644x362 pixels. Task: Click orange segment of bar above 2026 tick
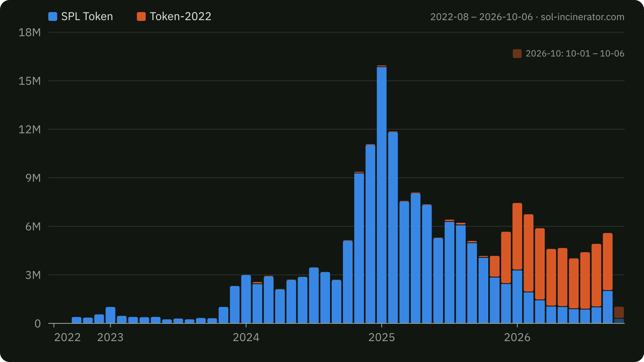click(x=517, y=237)
